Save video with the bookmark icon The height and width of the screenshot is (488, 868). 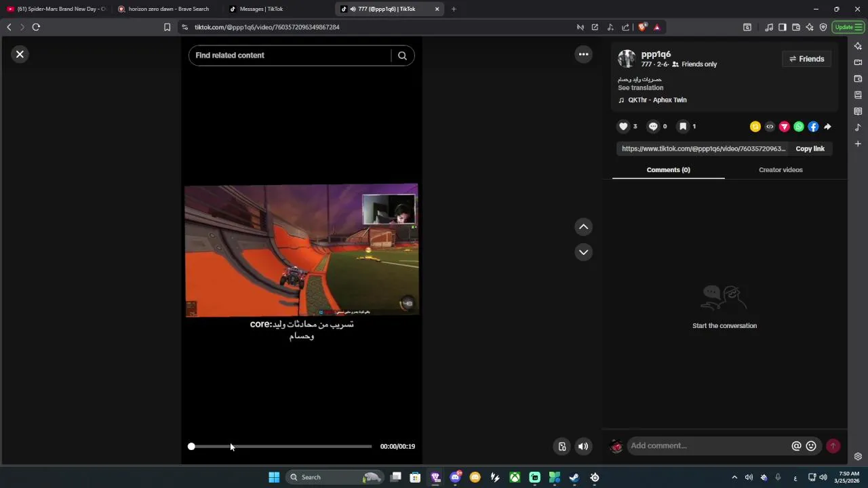click(x=683, y=126)
